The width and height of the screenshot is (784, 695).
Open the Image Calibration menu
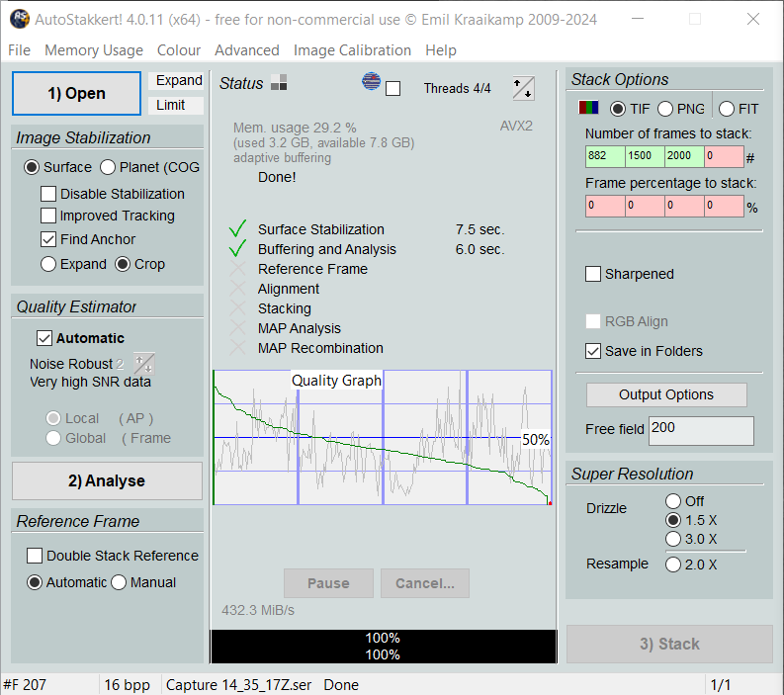point(353,50)
